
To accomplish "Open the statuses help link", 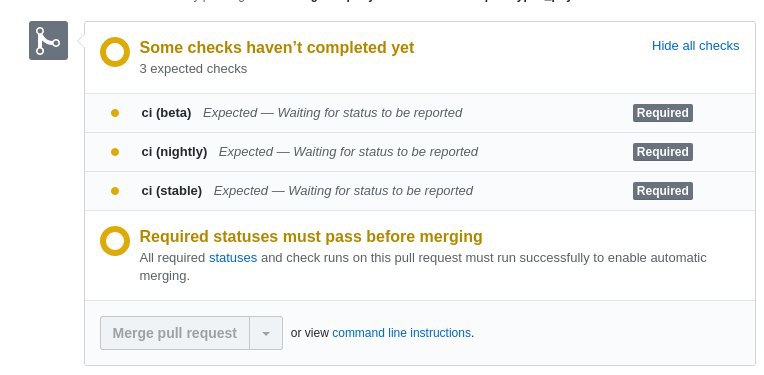I will point(233,258).
